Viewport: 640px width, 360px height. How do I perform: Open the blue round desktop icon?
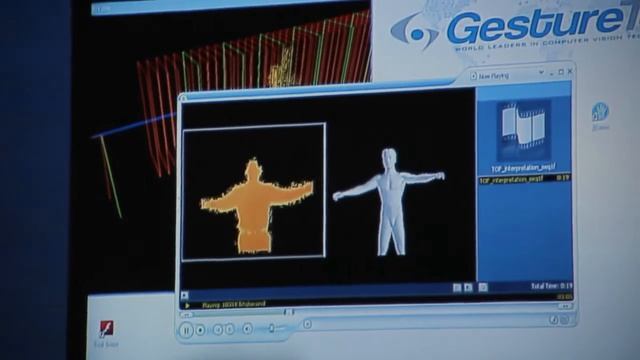click(600, 111)
